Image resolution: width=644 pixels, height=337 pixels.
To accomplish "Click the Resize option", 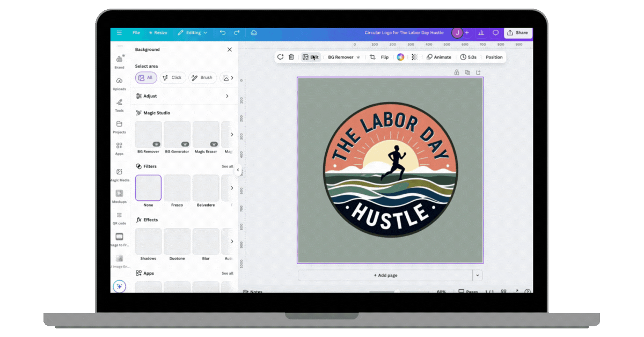I will 158,33.
